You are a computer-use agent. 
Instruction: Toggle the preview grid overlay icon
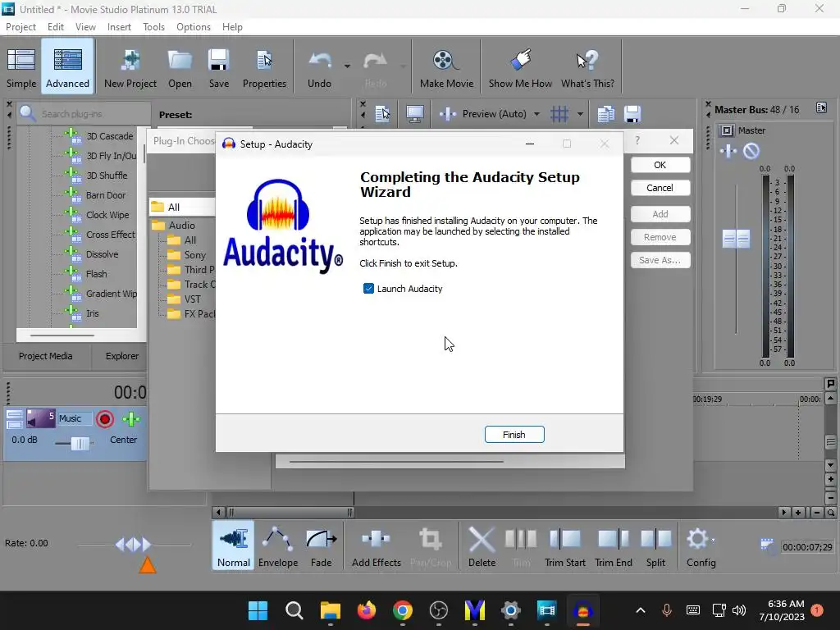pyautogui.click(x=559, y=113)
